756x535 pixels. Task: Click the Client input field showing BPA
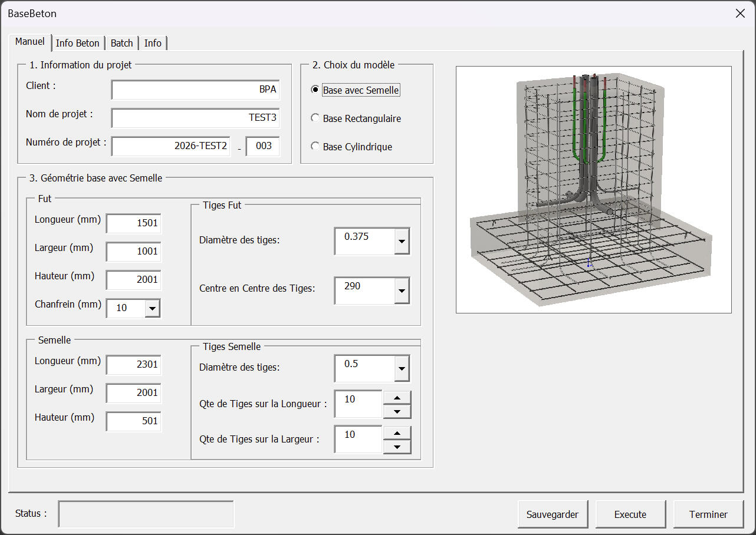point(195,89)
